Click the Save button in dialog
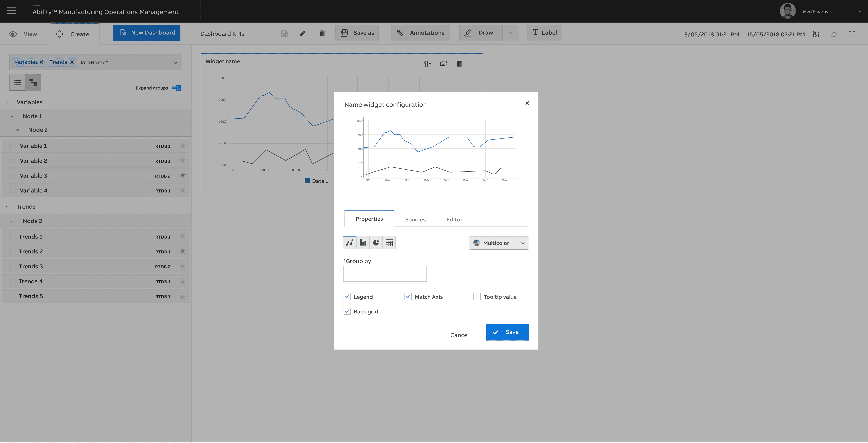Screen dimensions: 868x443 click(507, 332)
